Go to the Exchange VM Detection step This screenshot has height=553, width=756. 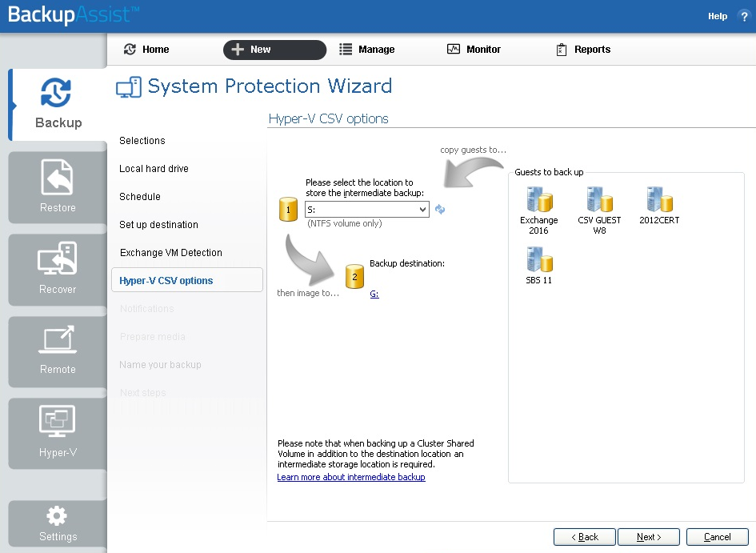pos(171,252)
